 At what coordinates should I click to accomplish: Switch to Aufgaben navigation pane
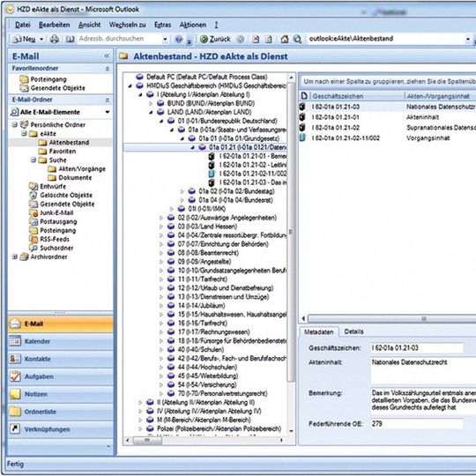(61, 376)
